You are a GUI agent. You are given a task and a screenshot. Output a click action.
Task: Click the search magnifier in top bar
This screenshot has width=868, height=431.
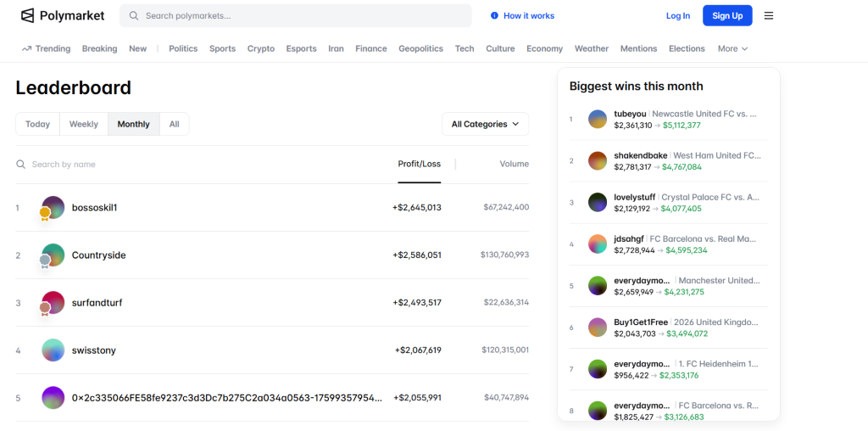pyautogui.click(x=133, y=15)
